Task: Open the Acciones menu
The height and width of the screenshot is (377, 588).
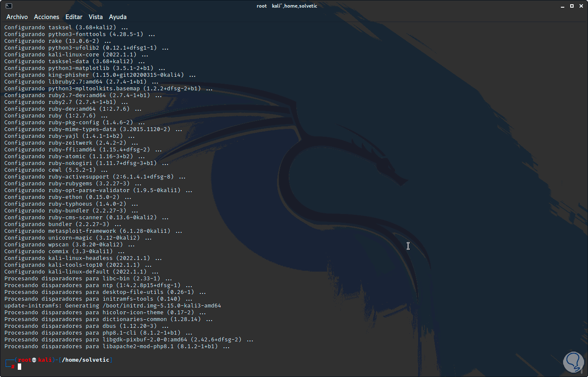Action: [x=47, y=17]
